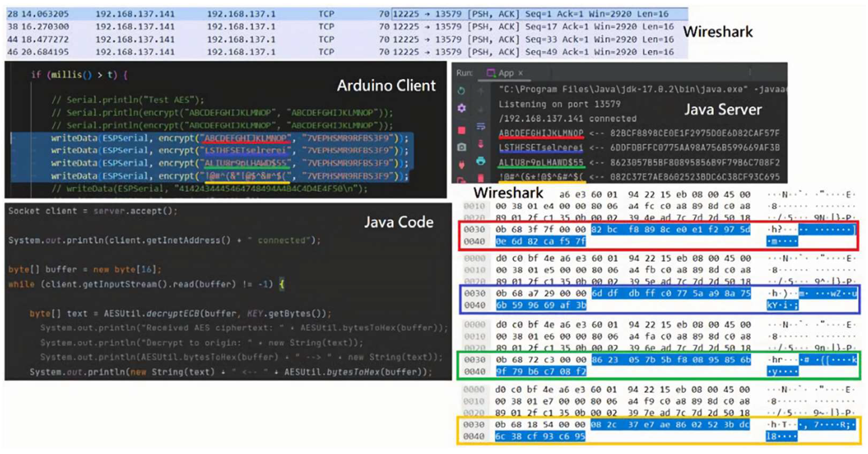The image size is (868, 454).
Task: Click hex offset 0030 row in blue box
Action: click(474, 293)
